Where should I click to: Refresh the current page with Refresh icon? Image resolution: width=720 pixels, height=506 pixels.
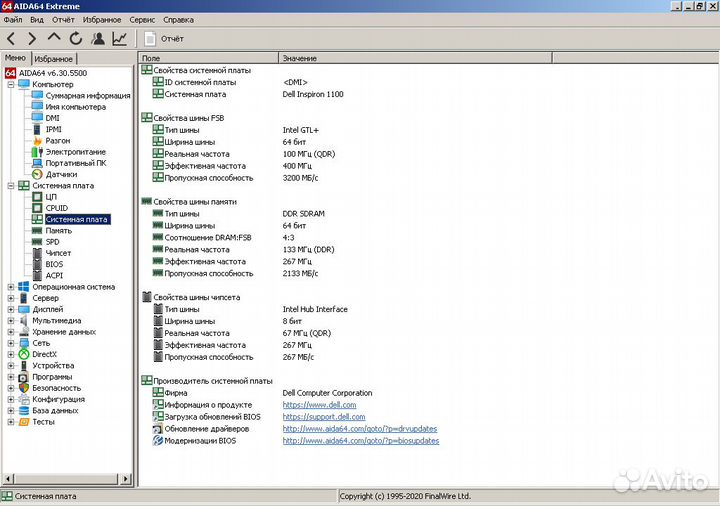(x=76, y=39)
